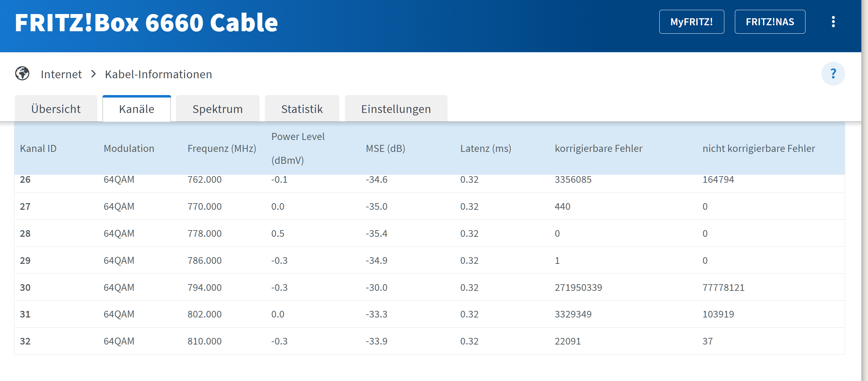868x381 pixels.
Task: Go to Internet breadcrumb
Action: pos(61,74)
